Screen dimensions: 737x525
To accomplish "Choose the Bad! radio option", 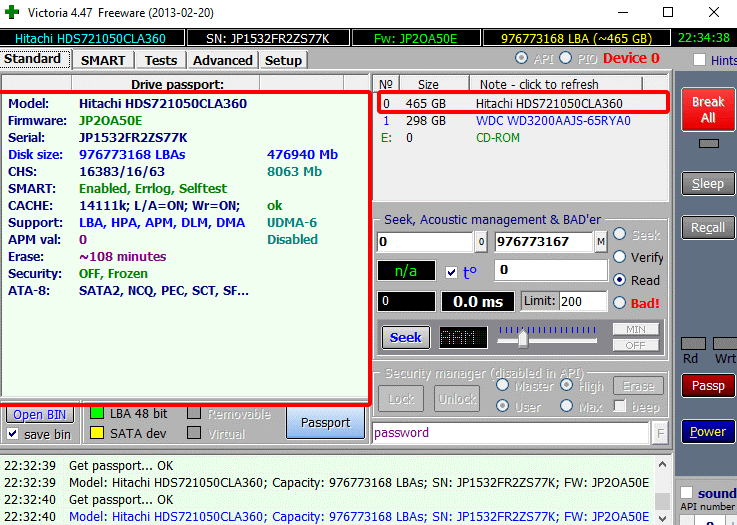I will click(619, 303).
